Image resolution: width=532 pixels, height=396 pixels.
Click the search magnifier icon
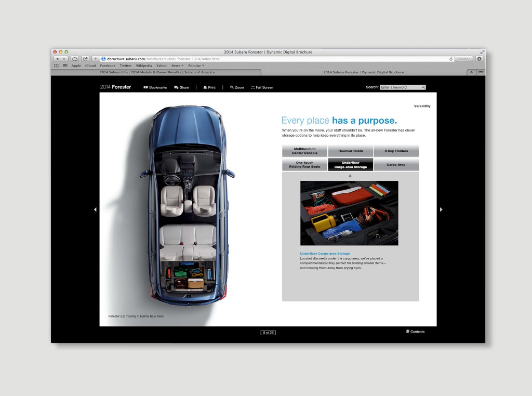tap(423, 87)
